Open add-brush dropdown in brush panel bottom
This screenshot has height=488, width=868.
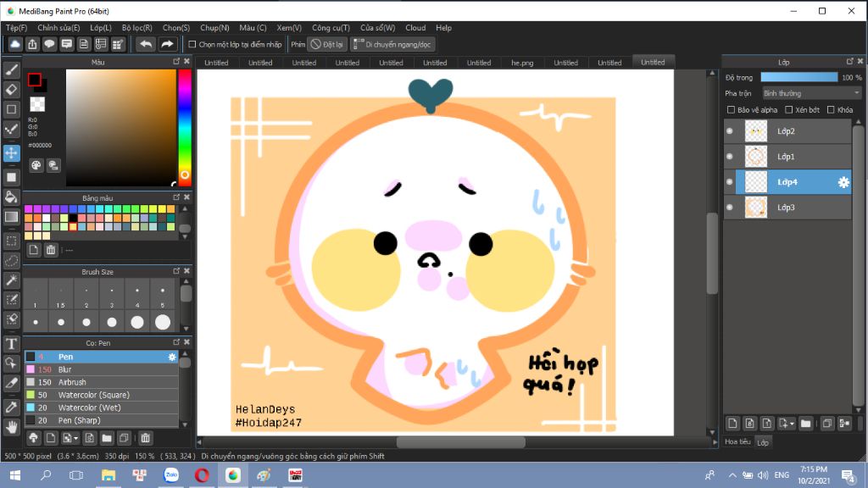[75, 439]
